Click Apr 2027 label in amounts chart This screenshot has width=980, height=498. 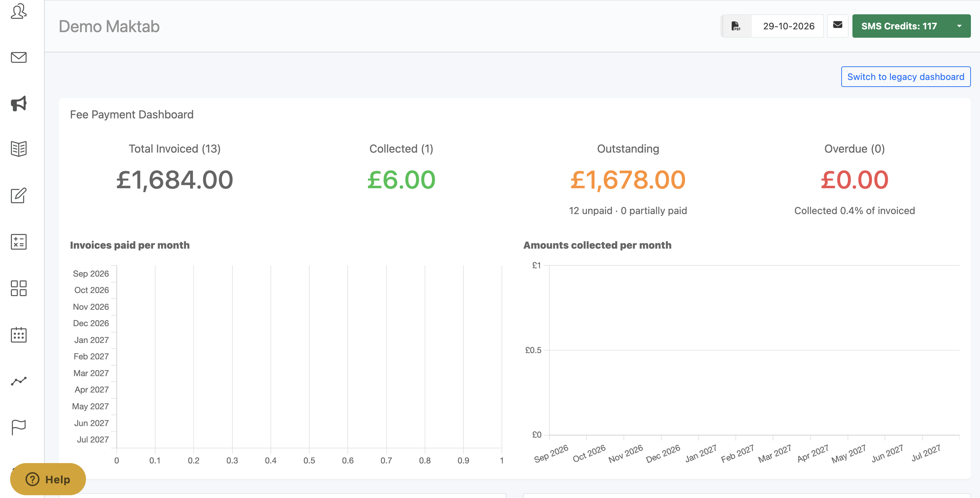coord(813,453)
